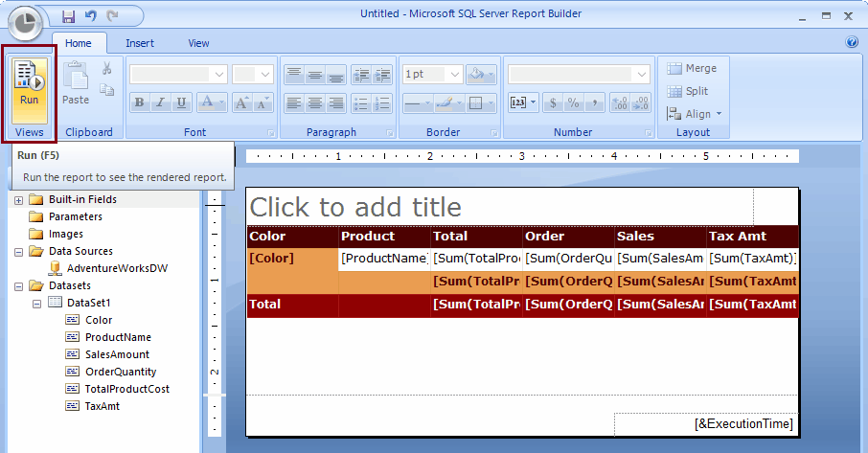Expand the Built-in Fields folder

[18, 200]
